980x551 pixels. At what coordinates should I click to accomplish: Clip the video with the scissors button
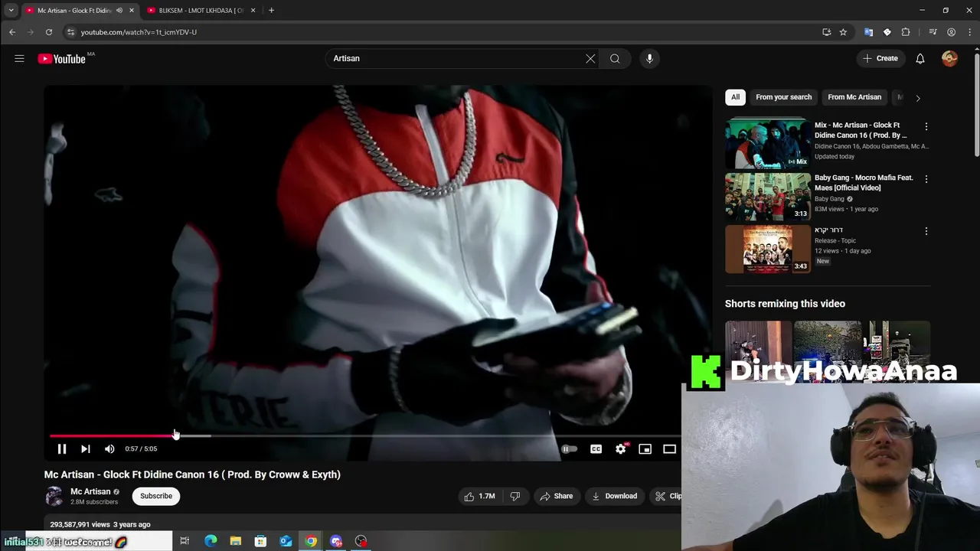pyautogui.click(x=667, y=496)
